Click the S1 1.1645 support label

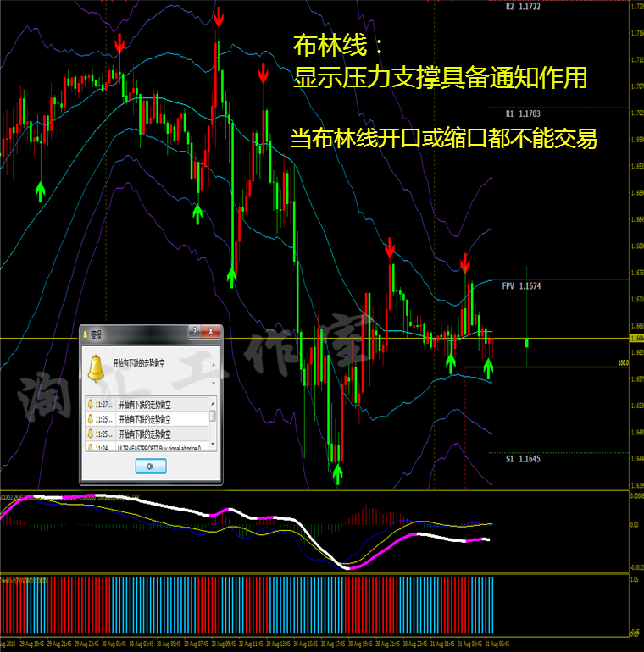point(523,459)
